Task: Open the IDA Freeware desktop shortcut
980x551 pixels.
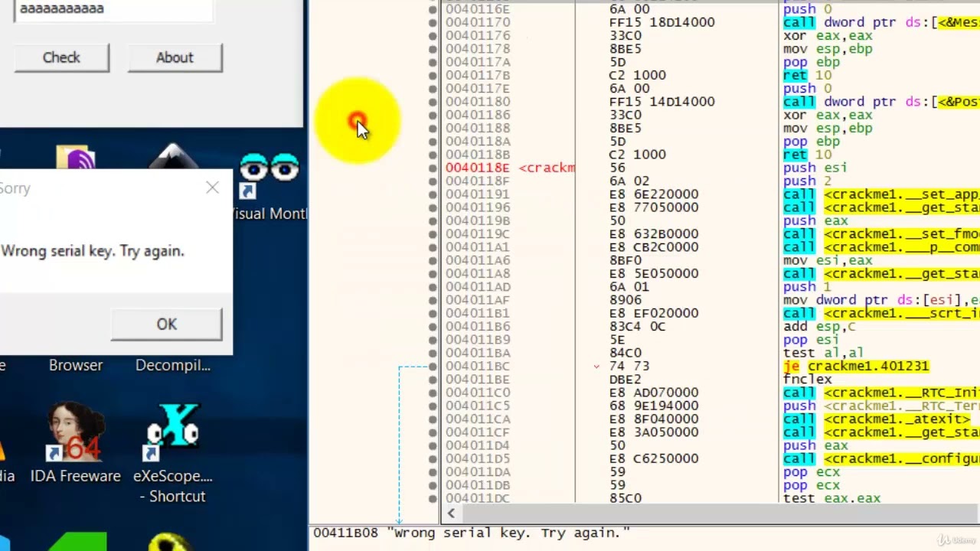Action: [75, 442]
